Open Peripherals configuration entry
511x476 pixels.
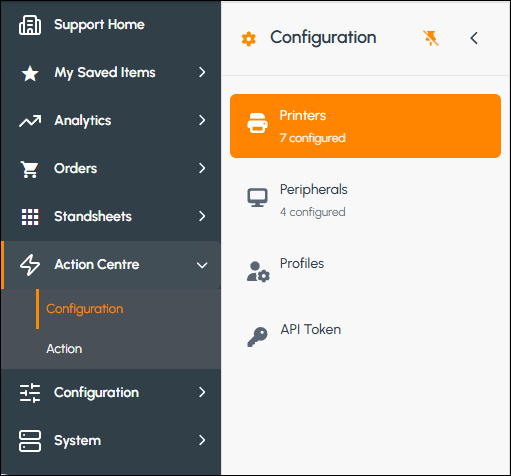point(365,200)
